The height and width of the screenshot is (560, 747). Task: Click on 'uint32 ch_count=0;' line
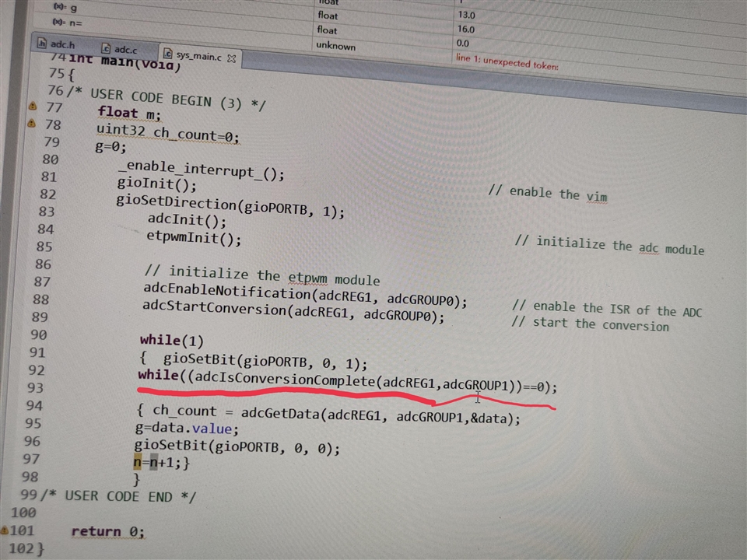click(167, 133)
